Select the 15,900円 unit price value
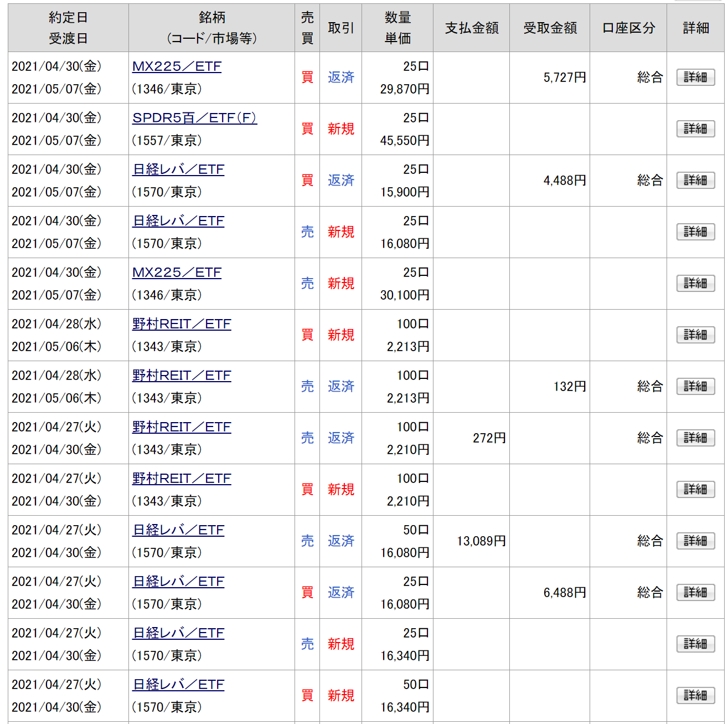The height and width of the screenshot is (724, 728). [x=405, y=192]
